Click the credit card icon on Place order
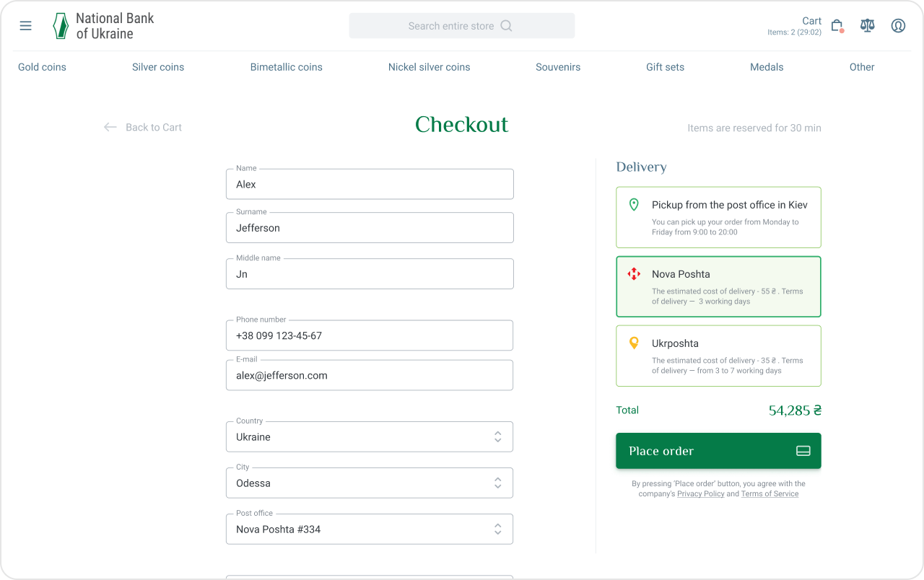 (x=803, y=451)
